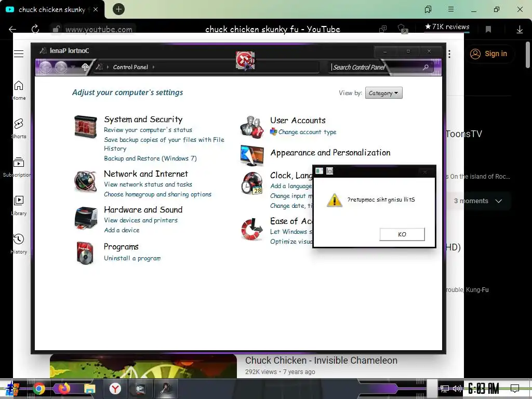Go up one level in Control Panel
Screen dimensions: 532x399
click(85, 67)
